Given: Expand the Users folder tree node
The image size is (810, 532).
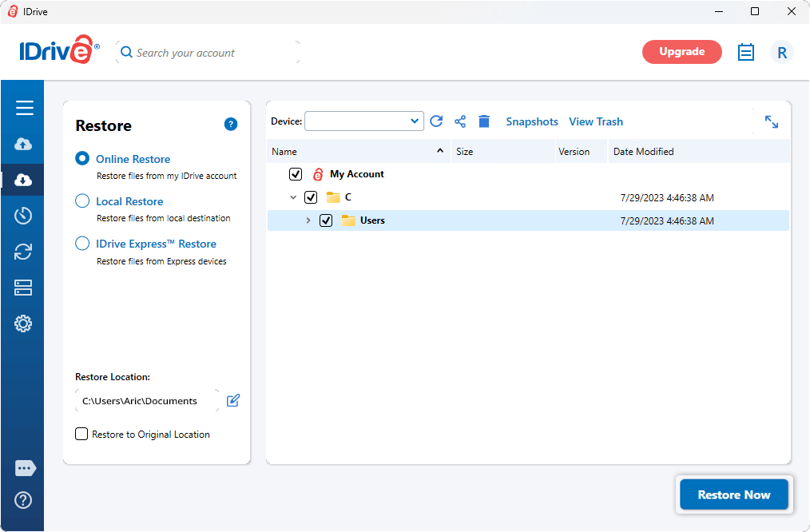Looking at the screenshot, I should [308, 220].
